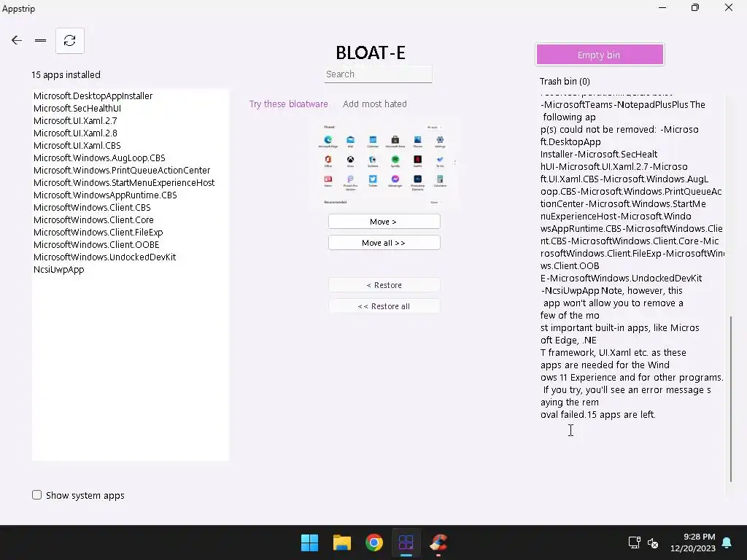Viewport: 747px width, 560px height.
Task: Open the notifications bell icon
Action: (727, 542)
